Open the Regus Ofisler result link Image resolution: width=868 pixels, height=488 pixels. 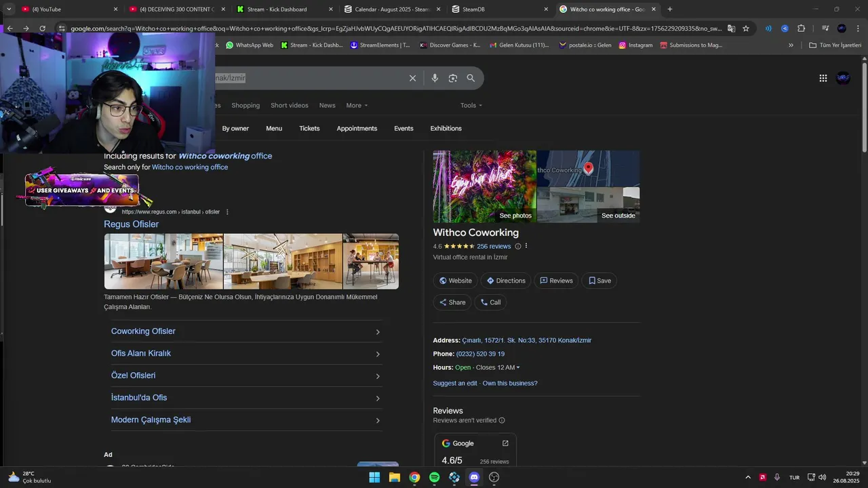click(x=131, y=224)
